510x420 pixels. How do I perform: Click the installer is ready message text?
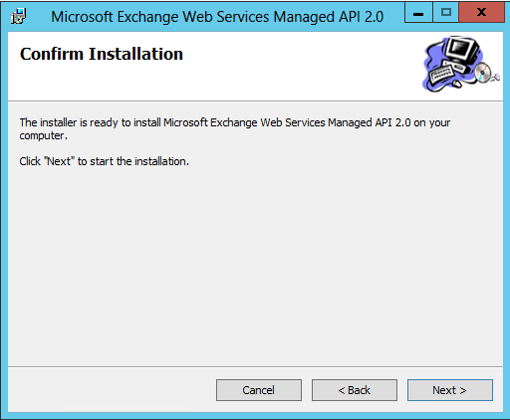point(235,128)
